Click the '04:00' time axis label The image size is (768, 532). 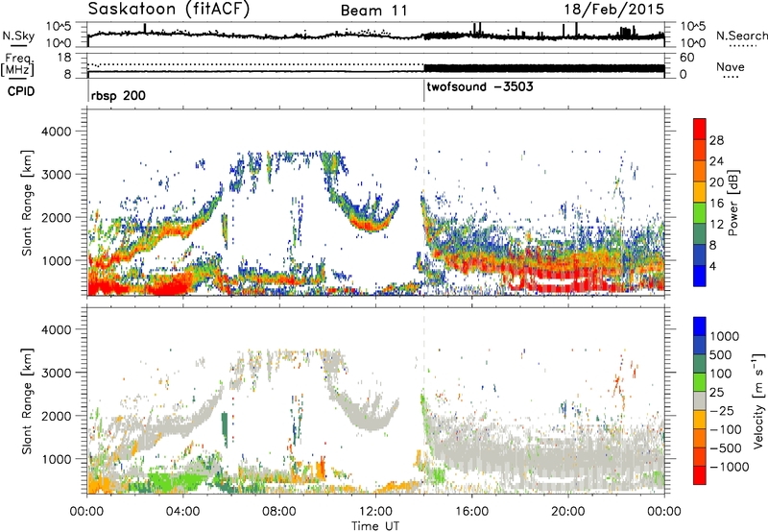pyautogui.click(x=182, y=512)
